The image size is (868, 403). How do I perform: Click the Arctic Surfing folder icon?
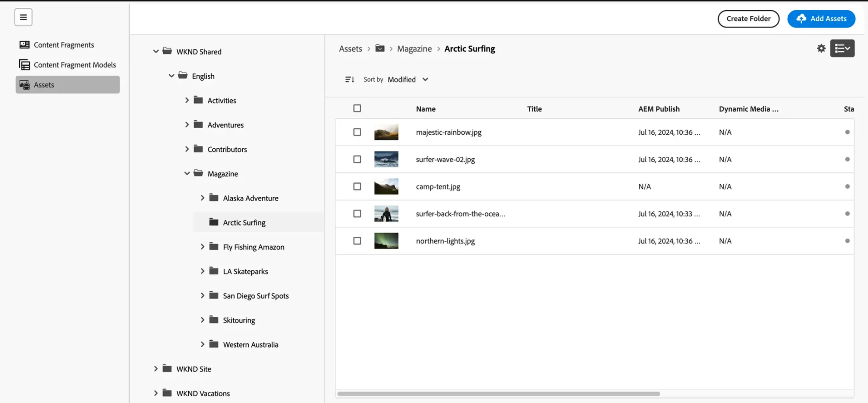(x=214, y=222)
